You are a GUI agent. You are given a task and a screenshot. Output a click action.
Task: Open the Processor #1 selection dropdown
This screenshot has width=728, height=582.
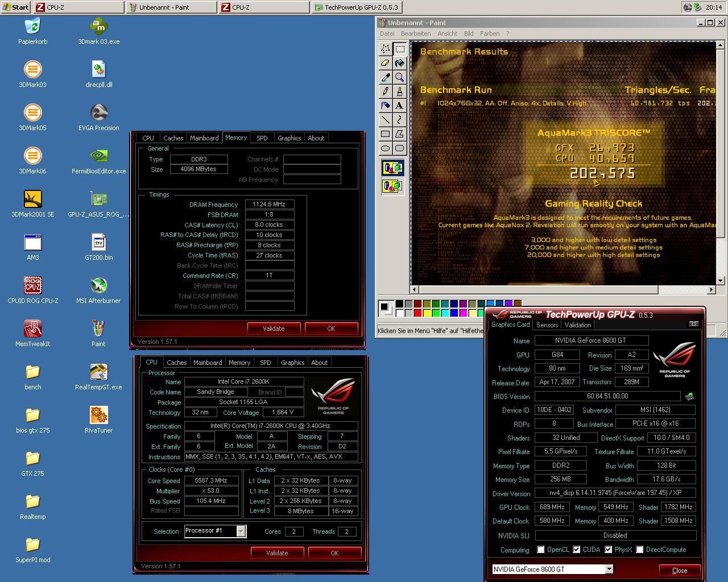(241, 531)
